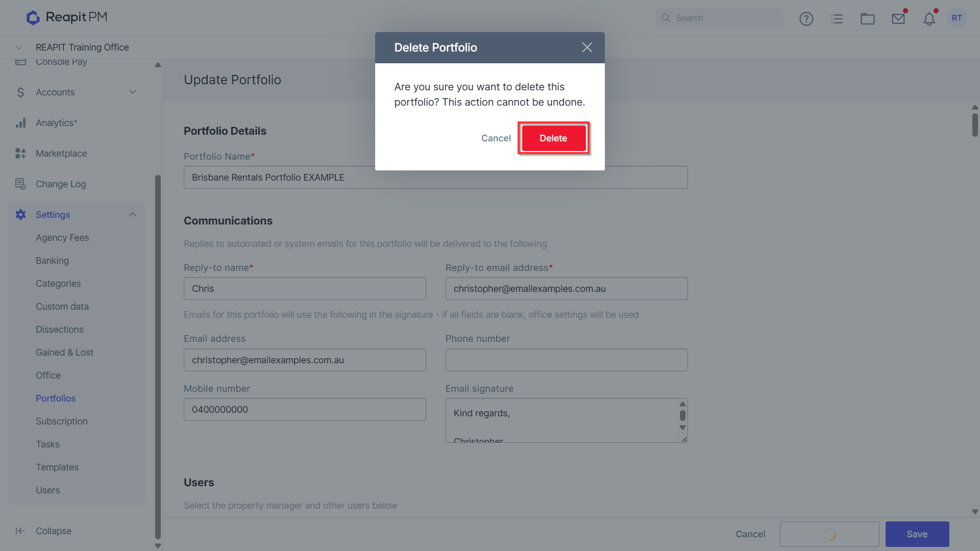The width and height of the screenshot is (980, 551).
Task: Open the help question mark icon
Action: pos(806,19)
